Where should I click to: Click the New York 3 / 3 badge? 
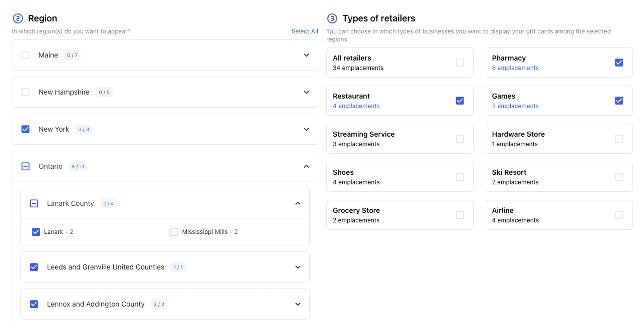(83, 129)
